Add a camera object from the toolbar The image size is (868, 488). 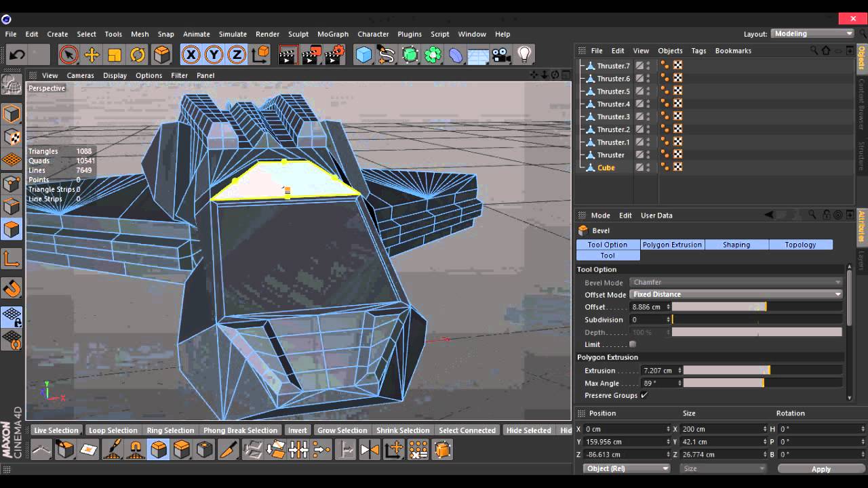tap(501, 55)
